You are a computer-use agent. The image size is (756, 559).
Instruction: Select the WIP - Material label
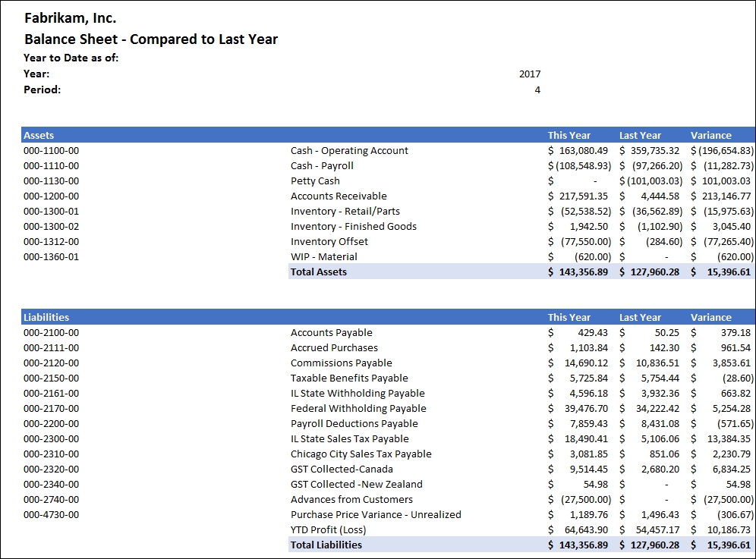click(x=323, y=257)
